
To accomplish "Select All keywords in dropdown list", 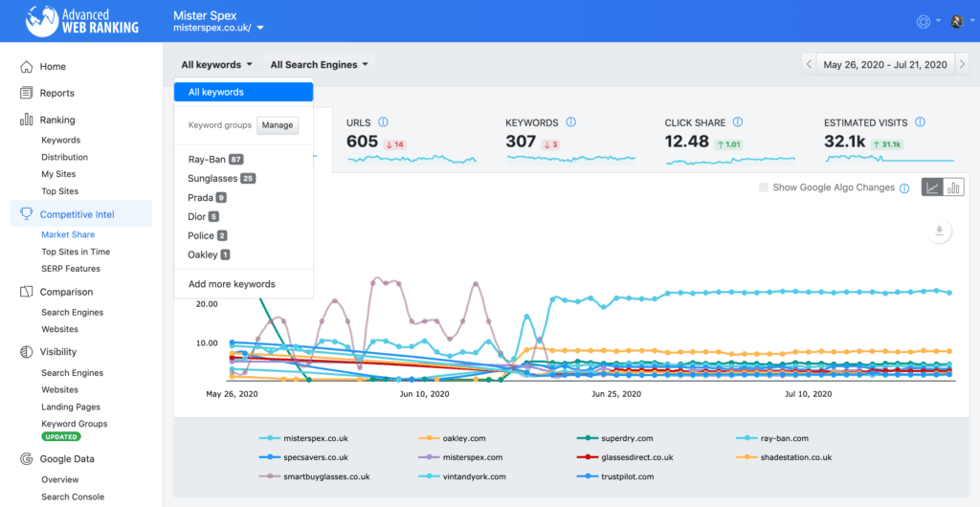I will [x=244, y=92].
